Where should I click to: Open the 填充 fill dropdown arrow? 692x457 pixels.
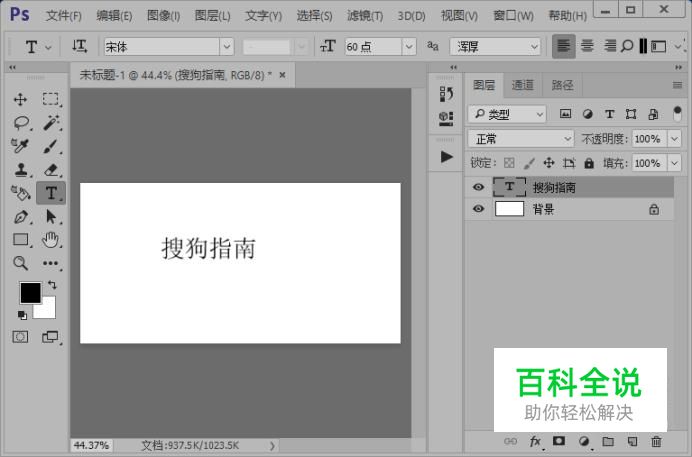(674, 163)
